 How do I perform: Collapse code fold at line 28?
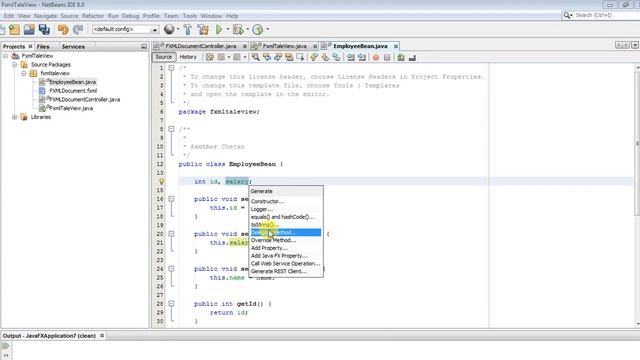171,304
